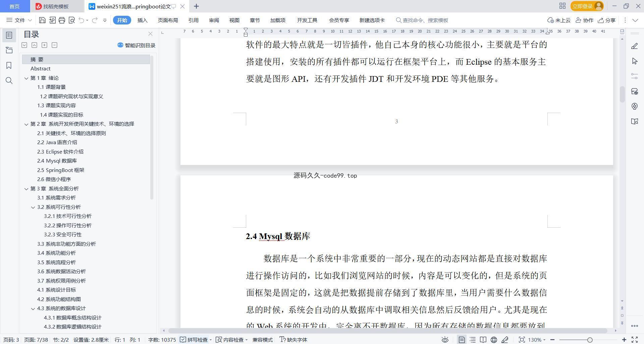Switch to outline view icon in status bar

tap(473, 340)
